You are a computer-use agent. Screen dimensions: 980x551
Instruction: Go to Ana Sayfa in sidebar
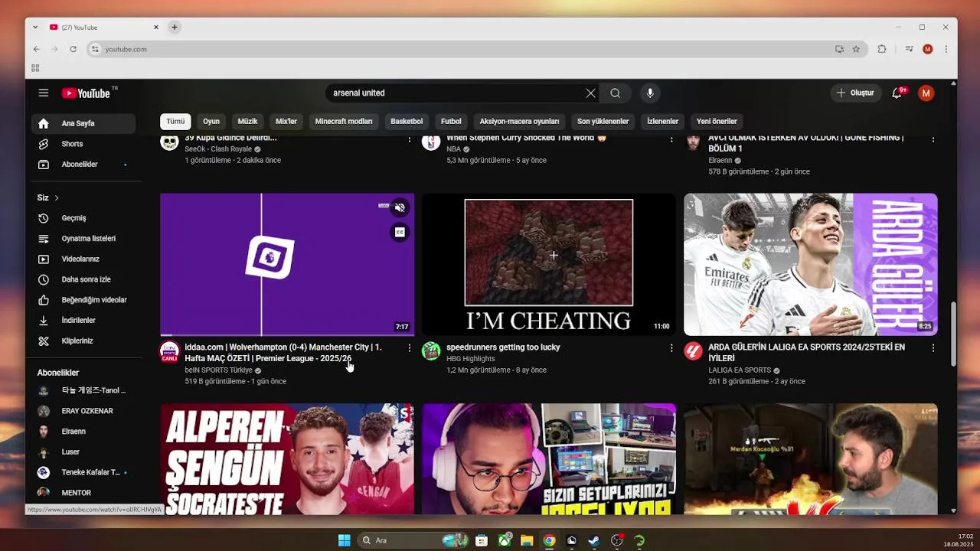tap(83, 123)
